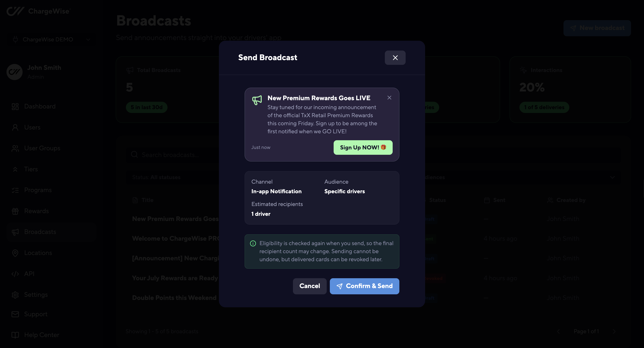Expand the ChargeWise DEMO organization dropdown
Image resolution: width=644 pixels, height=348 pixels.
[51, 40]
